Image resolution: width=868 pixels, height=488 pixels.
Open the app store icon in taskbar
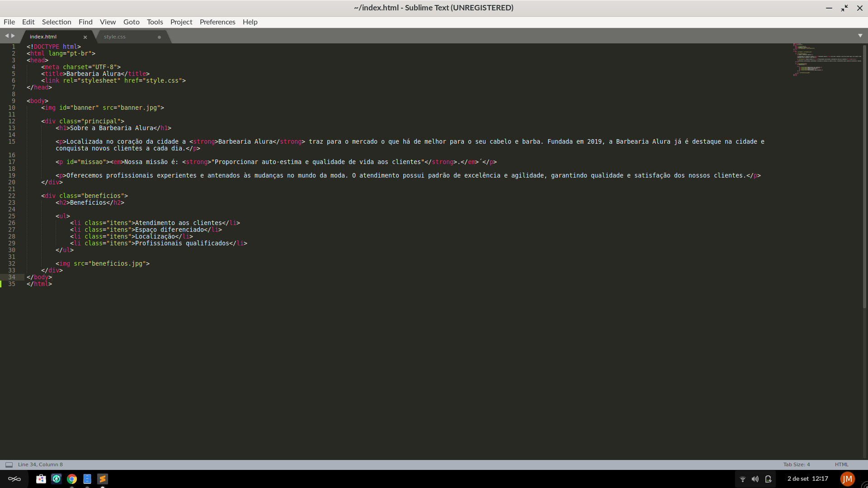(x=41, y=479)
